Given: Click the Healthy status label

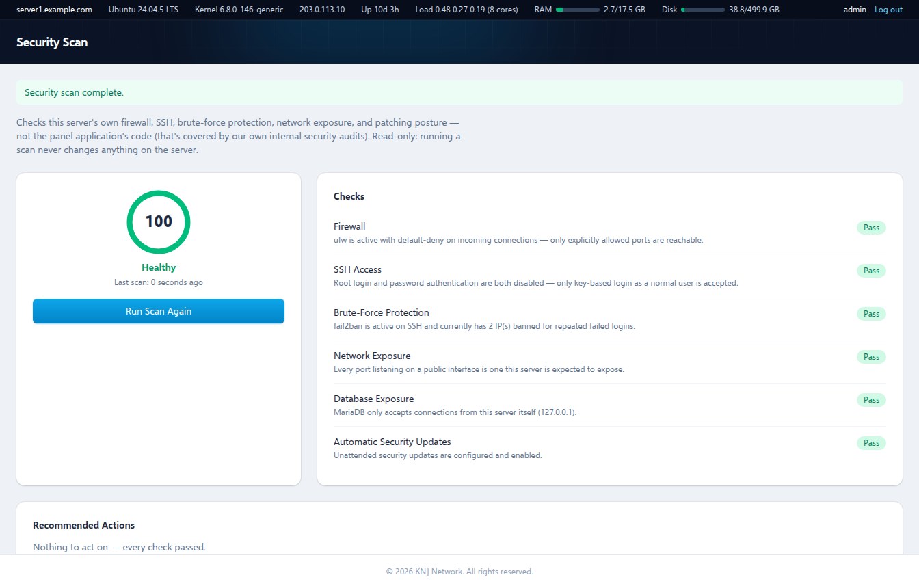Looking at the screenshot, I should tap(159, 267).
